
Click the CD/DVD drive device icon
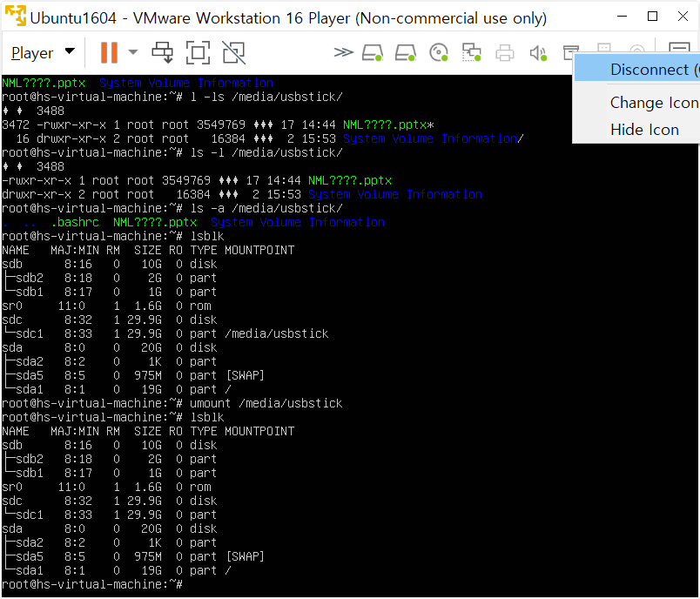439,52
